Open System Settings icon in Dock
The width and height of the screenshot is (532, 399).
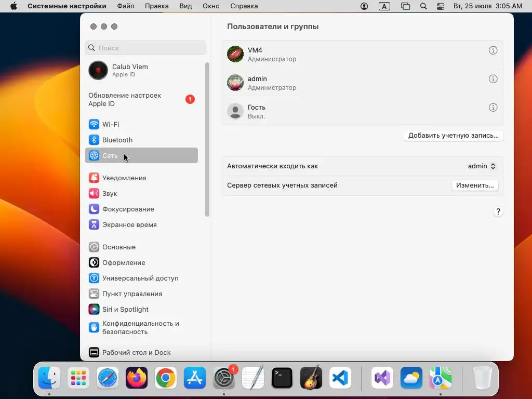pos(224,378)
